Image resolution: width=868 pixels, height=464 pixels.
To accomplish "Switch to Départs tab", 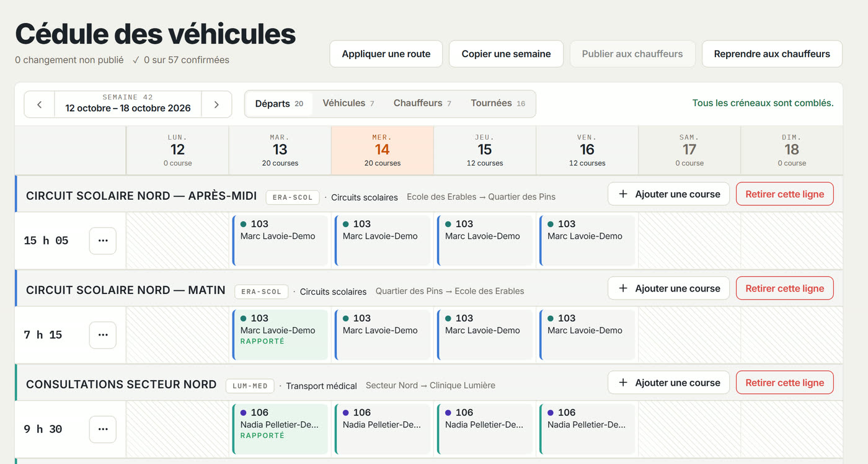I will [x=279, y=104].
